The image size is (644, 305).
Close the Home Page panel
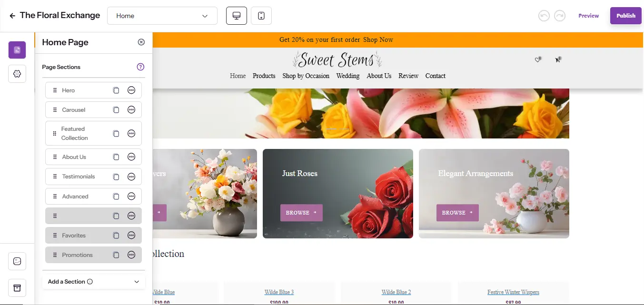141,42
